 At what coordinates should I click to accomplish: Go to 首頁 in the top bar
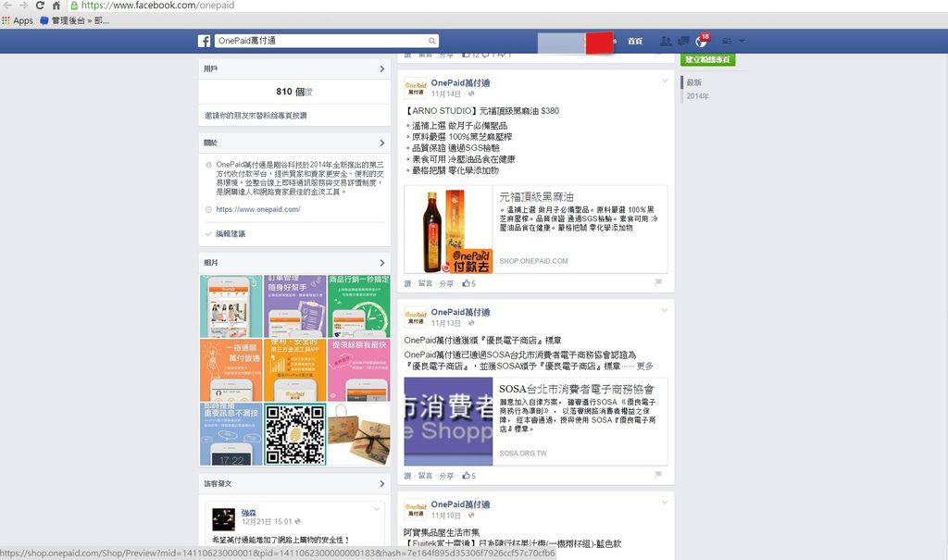point(635,41)
